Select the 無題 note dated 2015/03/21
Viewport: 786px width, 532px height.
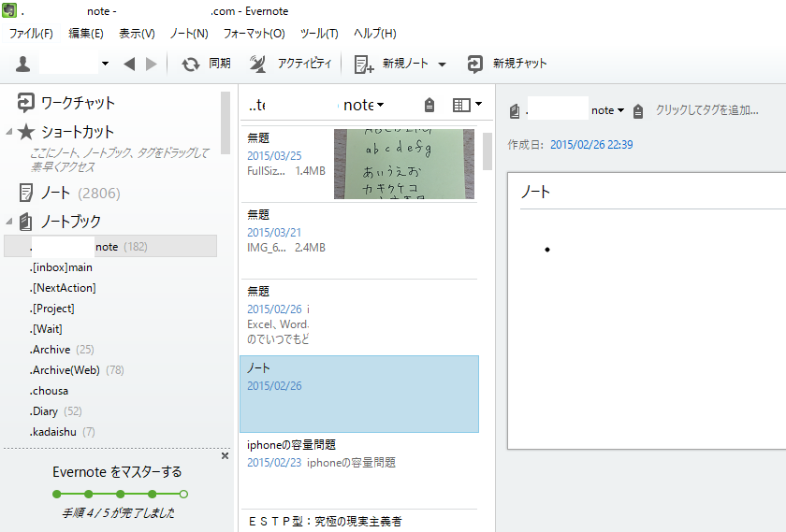(359, 240)
